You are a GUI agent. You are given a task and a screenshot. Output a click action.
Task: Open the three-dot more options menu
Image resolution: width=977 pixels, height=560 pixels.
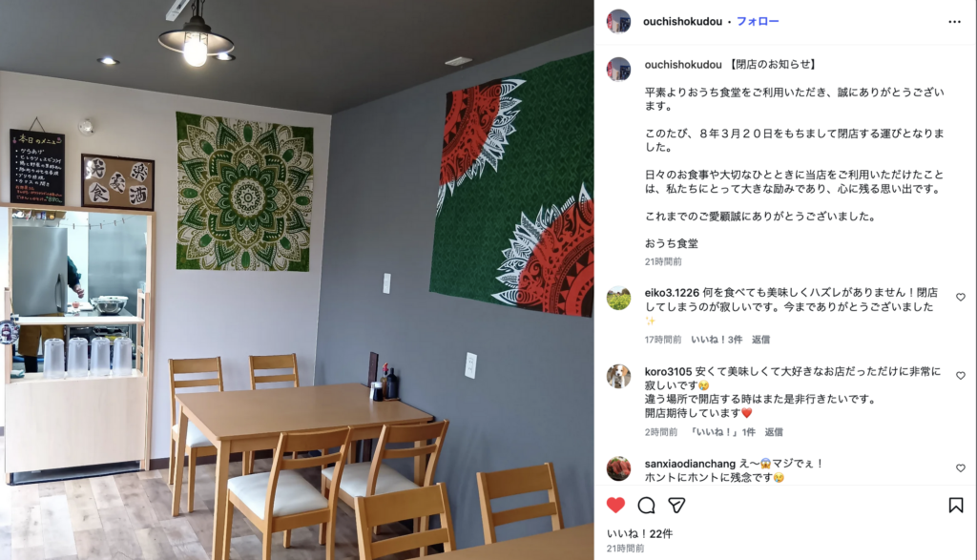pos(954,22)
